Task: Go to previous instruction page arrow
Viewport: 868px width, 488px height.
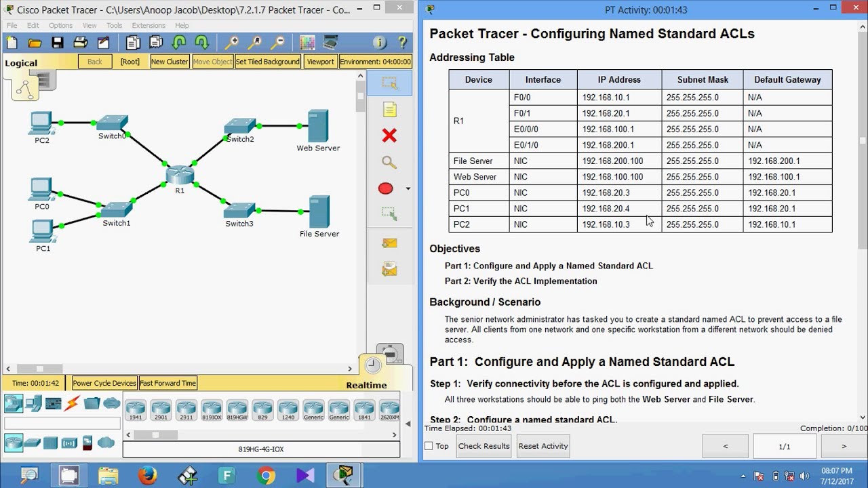Action: (x=726, y=446)
